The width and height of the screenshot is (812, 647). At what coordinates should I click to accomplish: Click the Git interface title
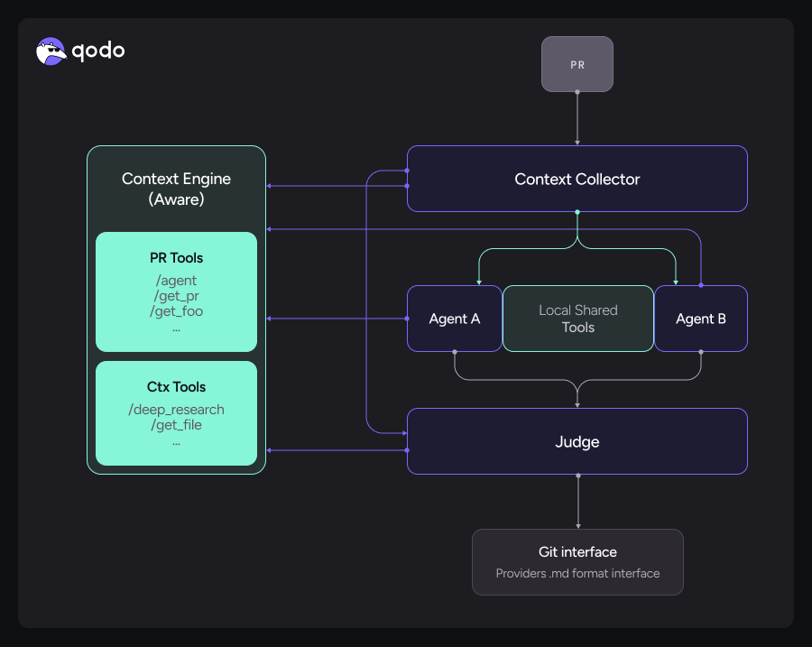pos(577,552)
